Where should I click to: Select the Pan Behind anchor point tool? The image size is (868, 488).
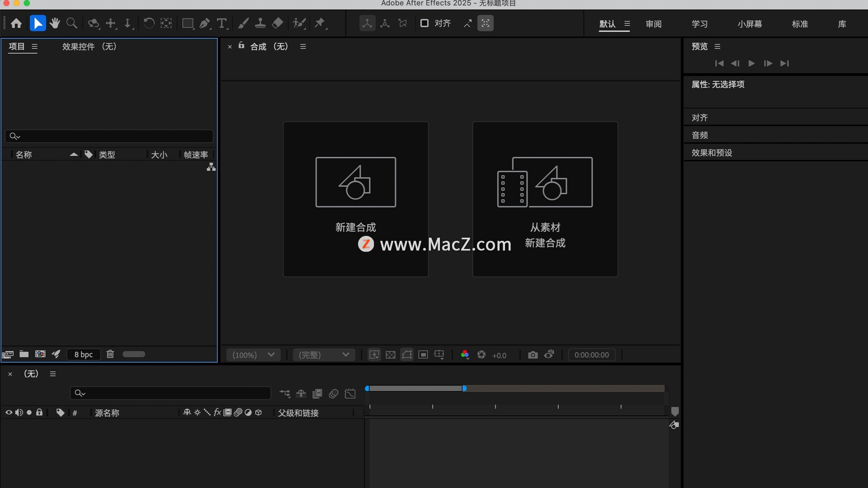click(x=166, y=23)
